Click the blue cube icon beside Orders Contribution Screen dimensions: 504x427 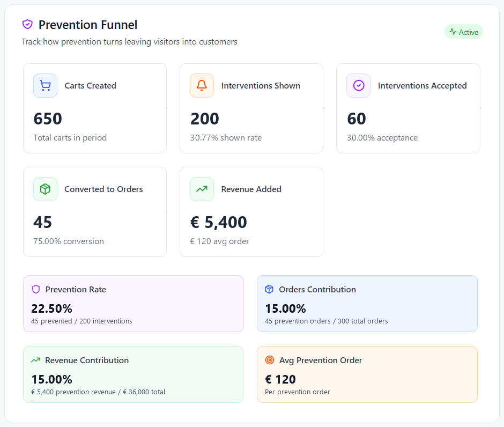(x=269, y=289)
